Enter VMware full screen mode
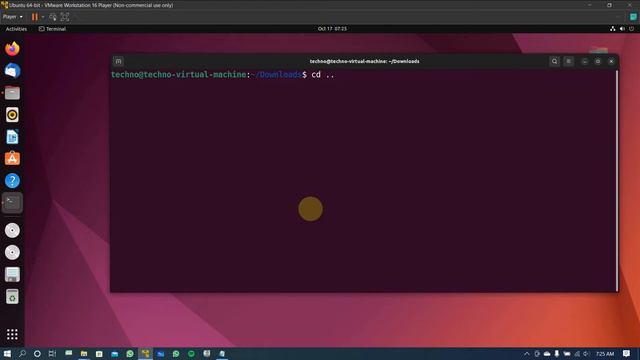Image resolution: width=640 pixels, height=360 pixels. [x=65, y=17]
